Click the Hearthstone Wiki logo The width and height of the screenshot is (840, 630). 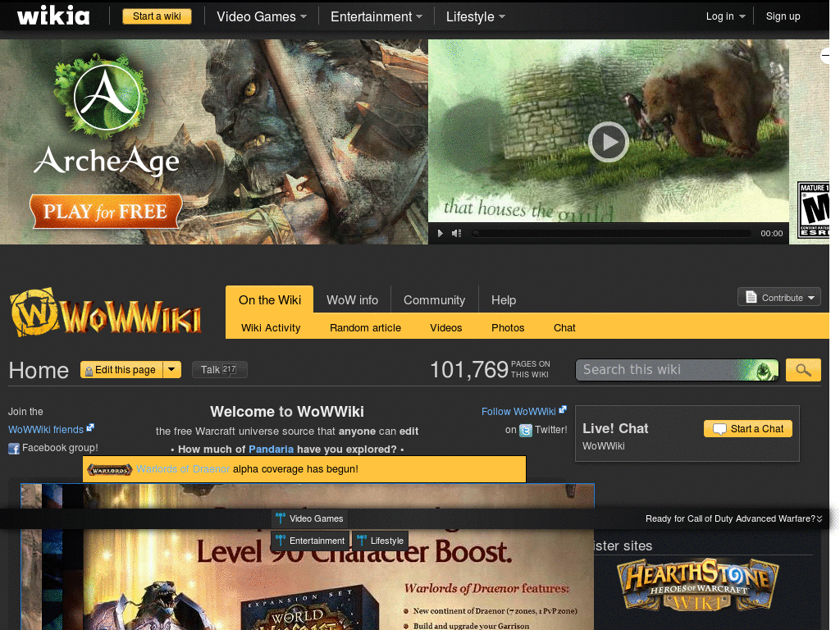(x=698, y=585)
